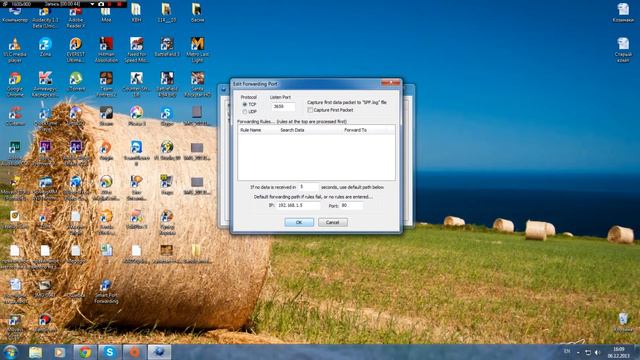Open the Skype desktop shortcut
The width and height of the screenshot is (640, 360).
(167, 116)
